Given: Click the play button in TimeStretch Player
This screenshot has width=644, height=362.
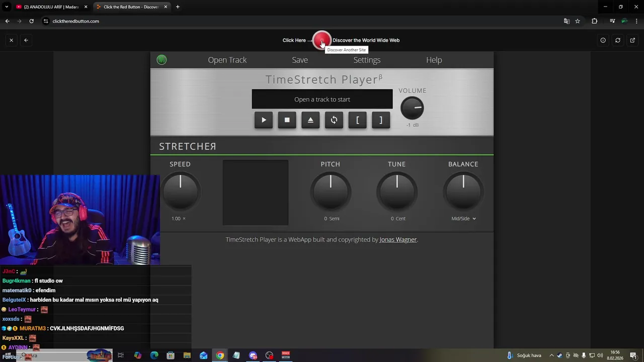Looking at the screenshot, I should click(x=264, y=120).
